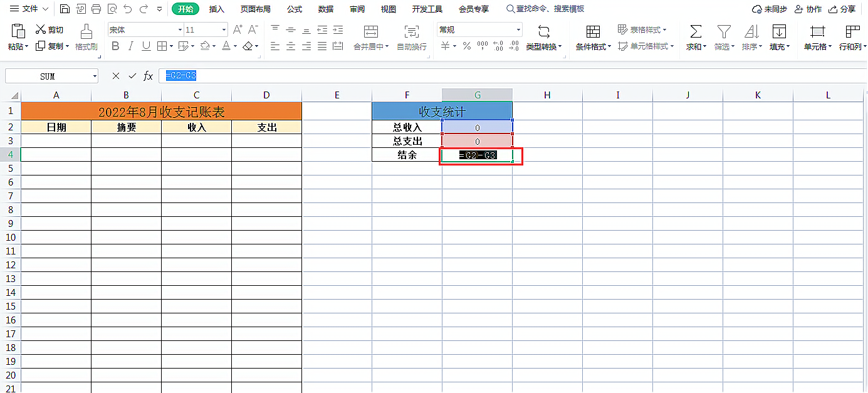Increase font size with A+ icon

[238, 29]
